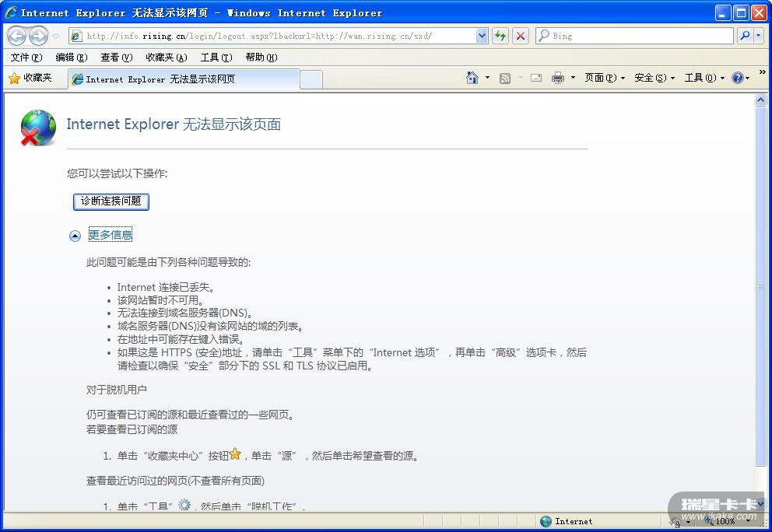
Task: Click the text 若要查看已订阅的源
Action: pyautogui.click(x=132, y=429)
